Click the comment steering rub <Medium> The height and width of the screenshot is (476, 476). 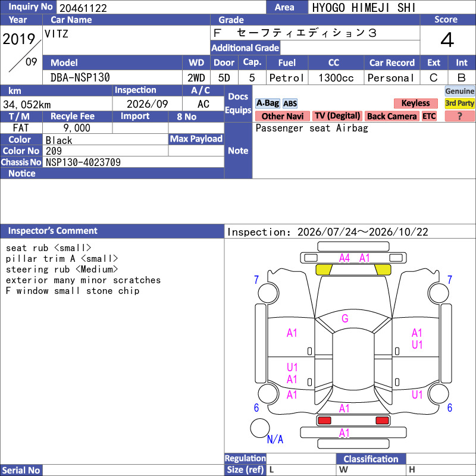click(x=62, y=270)
